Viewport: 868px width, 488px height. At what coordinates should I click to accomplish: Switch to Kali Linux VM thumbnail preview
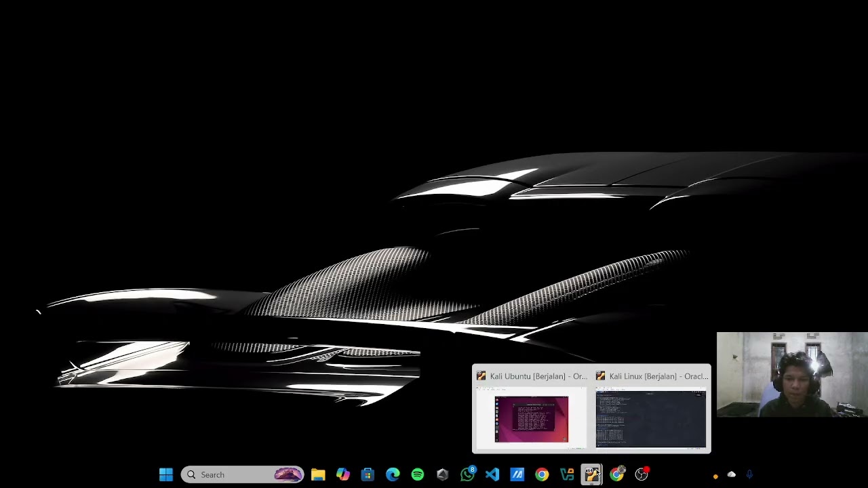651,420
